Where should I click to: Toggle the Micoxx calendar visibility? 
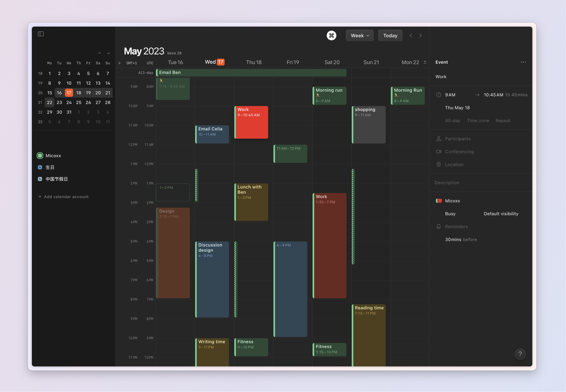pos(40,155)
